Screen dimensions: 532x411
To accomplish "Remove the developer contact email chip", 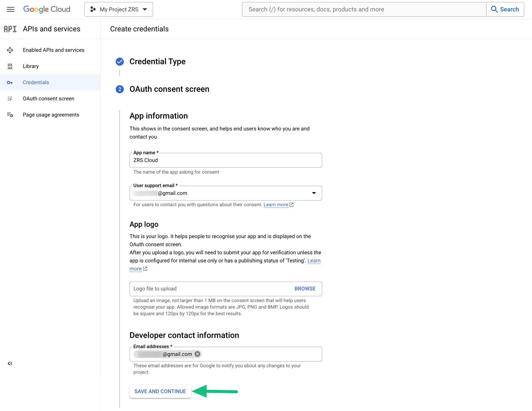I will [x=197, y=354].
